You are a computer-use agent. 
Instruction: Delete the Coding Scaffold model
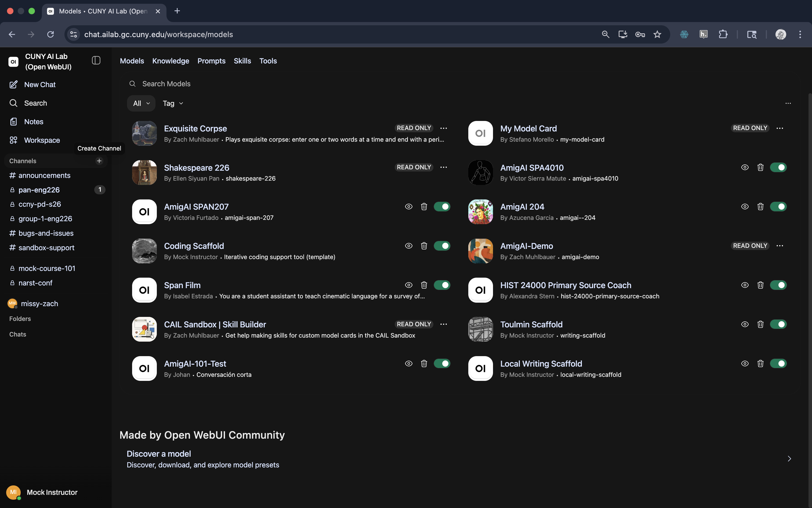(x=424, y=246)
